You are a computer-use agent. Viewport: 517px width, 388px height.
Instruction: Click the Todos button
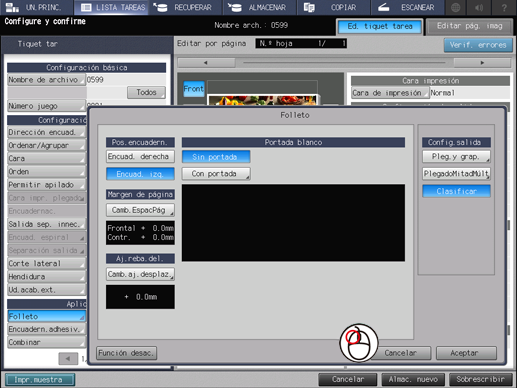(146, 92)
